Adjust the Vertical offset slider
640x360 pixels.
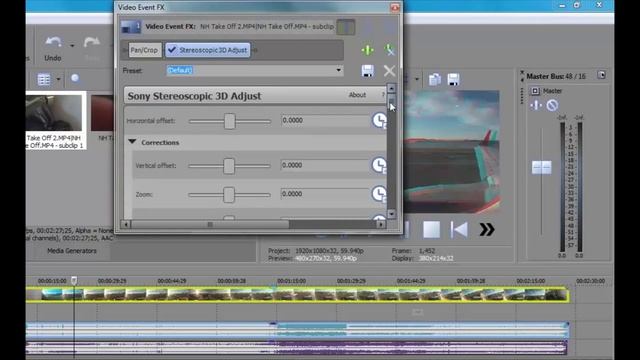pyautogui.click(x=229, y=166)
